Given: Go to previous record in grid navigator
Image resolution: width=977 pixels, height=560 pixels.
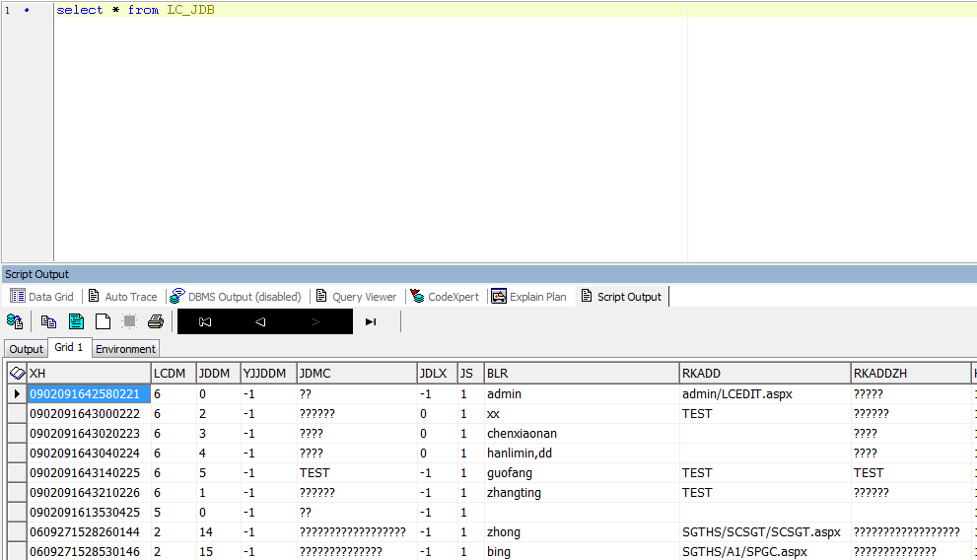Looking at the screenshot, I should coord(260,321).
